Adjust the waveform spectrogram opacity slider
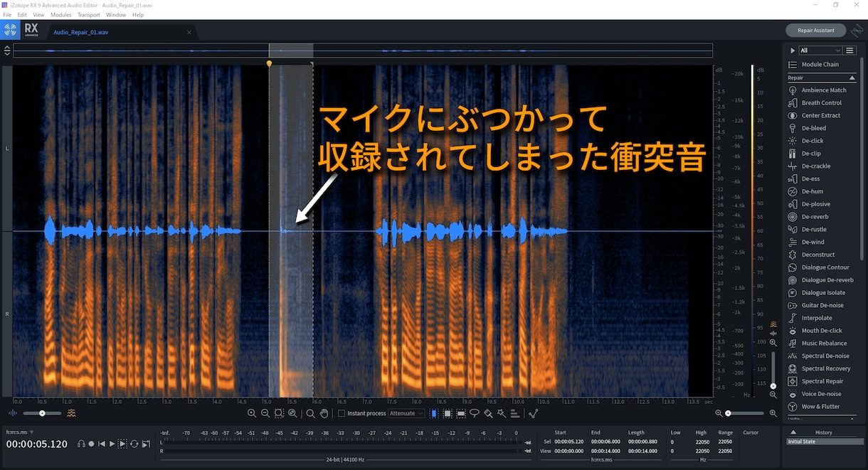The image size is (868, 470). click(43, 413)
